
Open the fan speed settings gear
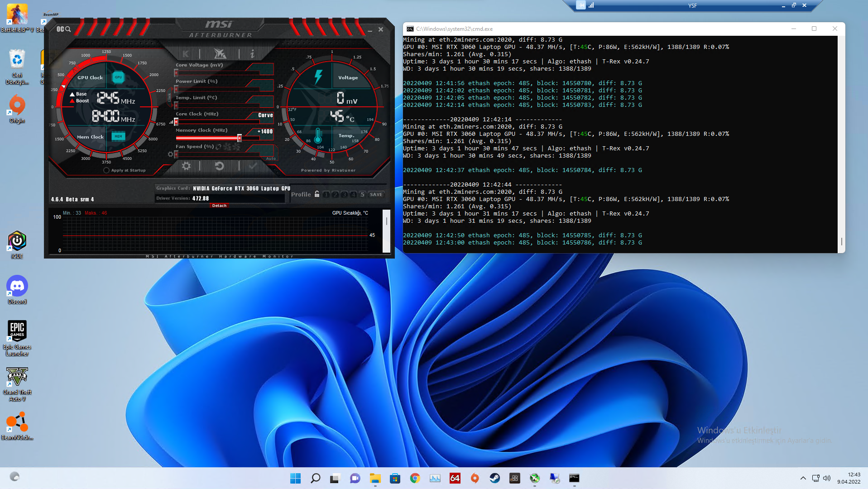point(171,154)
